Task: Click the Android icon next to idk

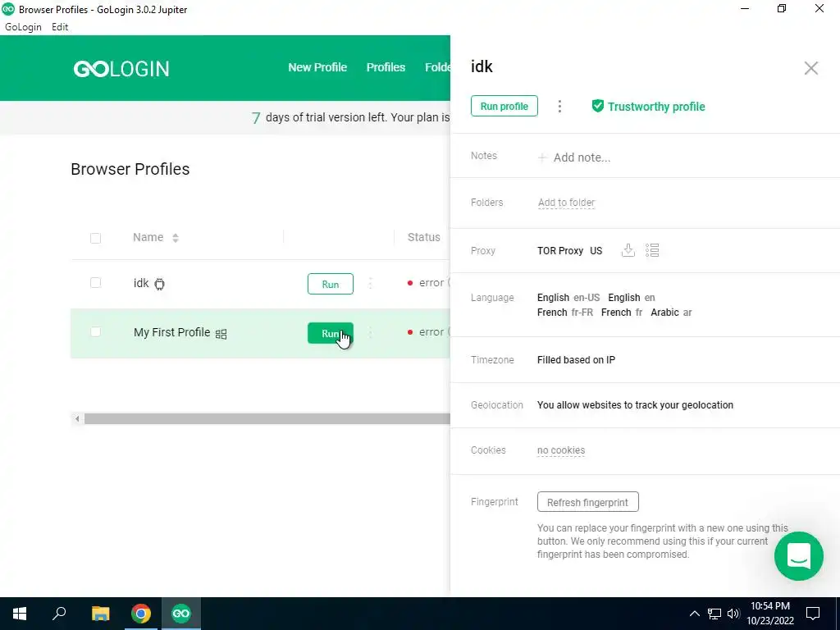Action: coord(159,284)
